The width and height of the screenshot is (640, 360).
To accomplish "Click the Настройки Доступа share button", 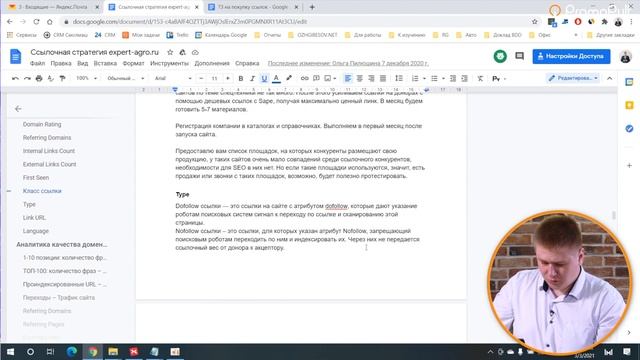I will (571, 56).
